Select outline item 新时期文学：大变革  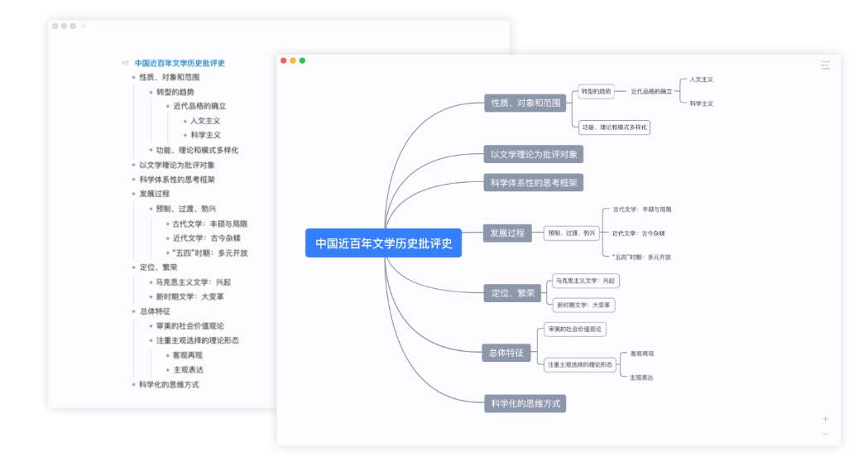[189, 297]
